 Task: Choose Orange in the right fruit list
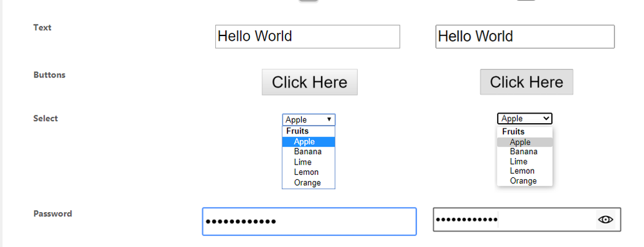click(x=525, y=181)
